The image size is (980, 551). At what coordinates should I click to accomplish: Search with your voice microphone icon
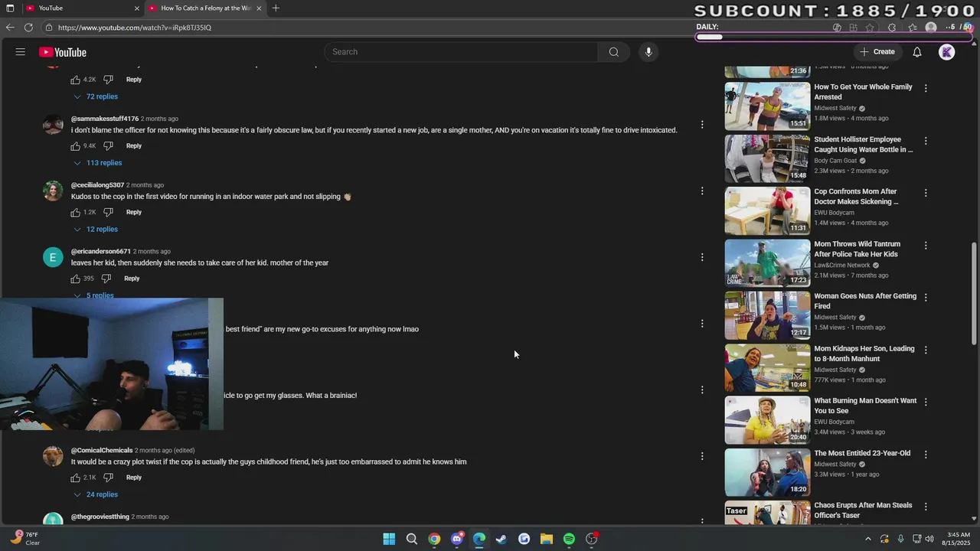click(648, 52)
